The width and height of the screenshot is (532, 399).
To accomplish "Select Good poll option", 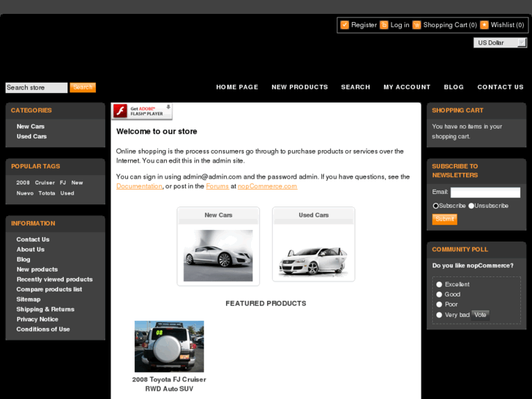I will click(x=439, y=294).
